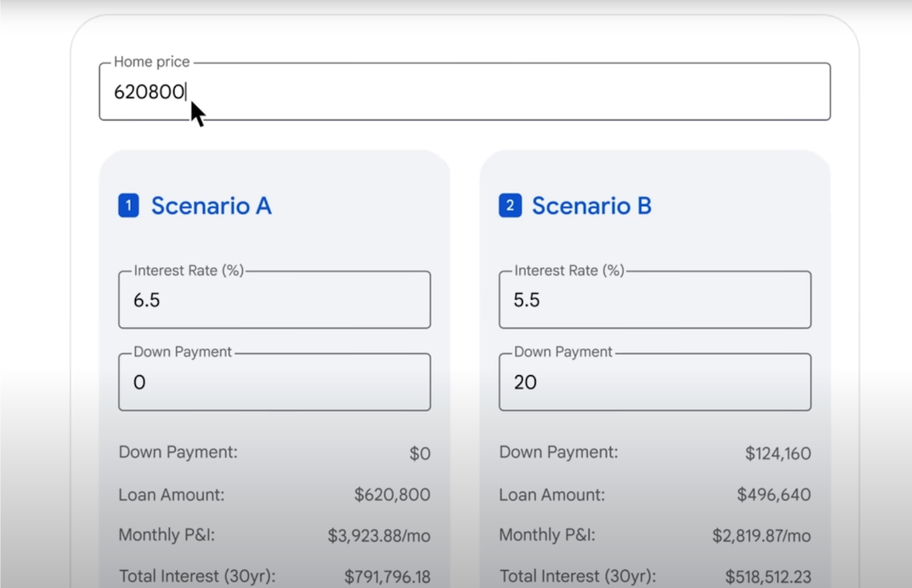Click the Home price input field
Image resolution: width=912 pixels, height=588 pixels.
coord(463,93)
